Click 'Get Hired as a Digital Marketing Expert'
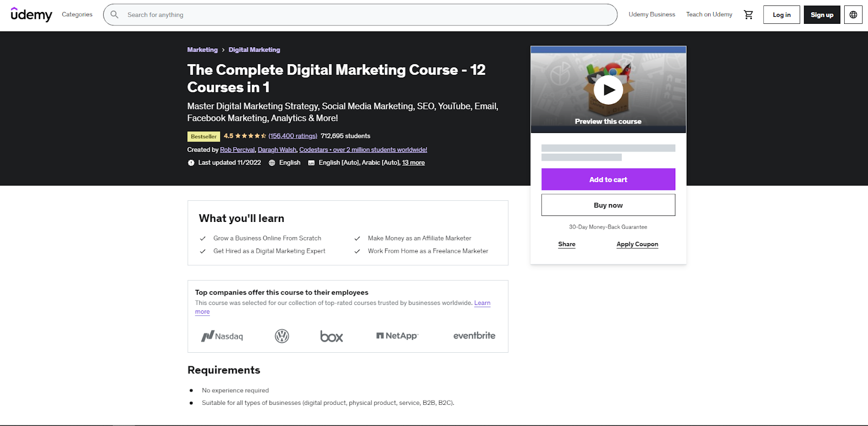 click(269, 251)
